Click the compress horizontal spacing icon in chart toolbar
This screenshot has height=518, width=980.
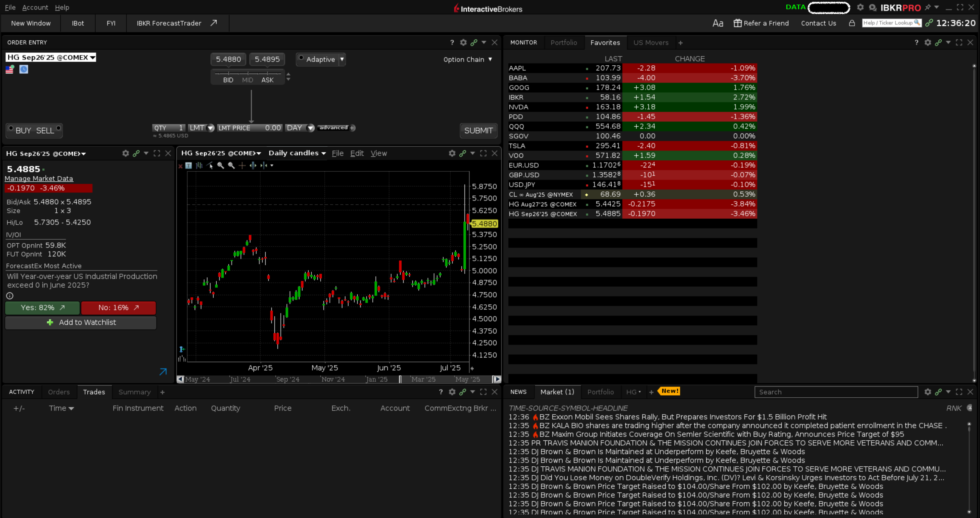pos(264,166)
